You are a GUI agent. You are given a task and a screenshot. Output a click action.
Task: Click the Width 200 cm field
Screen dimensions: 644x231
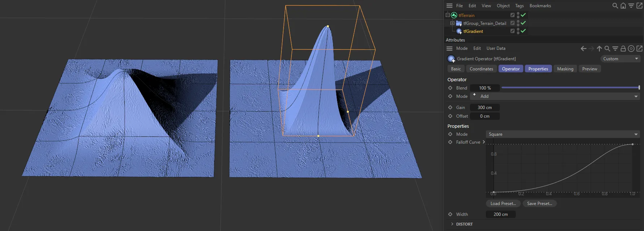pyautogui.click(x=501, y=214)
